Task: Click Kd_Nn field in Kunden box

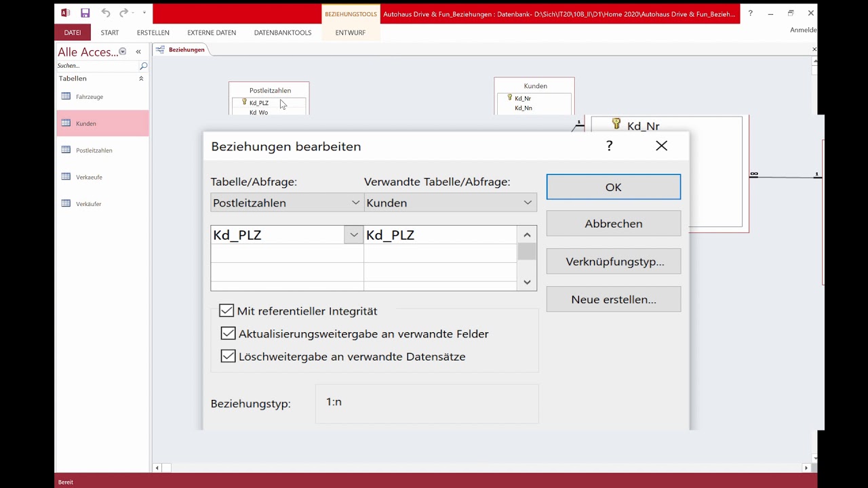Action: tap(523, 108)
